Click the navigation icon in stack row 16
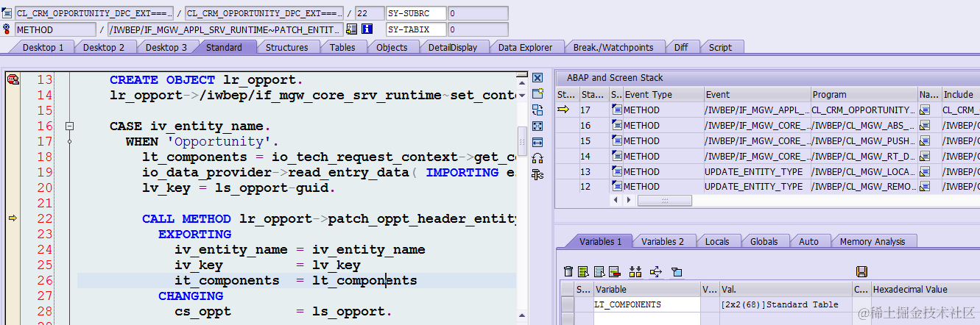The height and width of the screenshot is (325, 980). click(x=925, y=125)
